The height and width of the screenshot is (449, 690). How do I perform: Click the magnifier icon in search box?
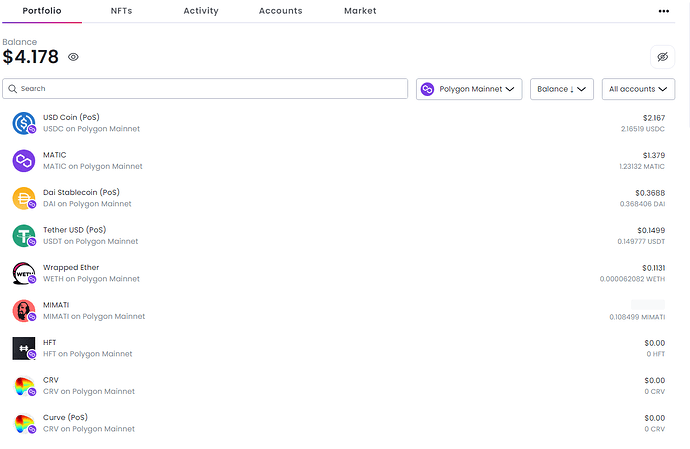(x=13, y=89)
